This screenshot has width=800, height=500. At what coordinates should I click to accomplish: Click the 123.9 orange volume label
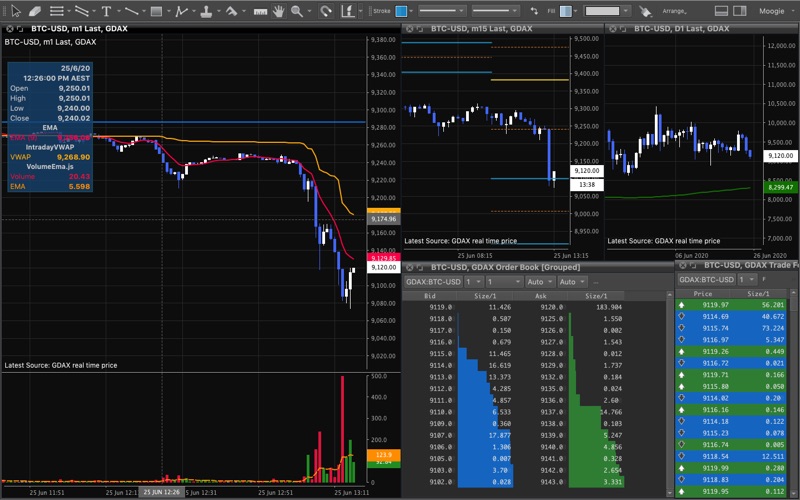tap(384, 455)
